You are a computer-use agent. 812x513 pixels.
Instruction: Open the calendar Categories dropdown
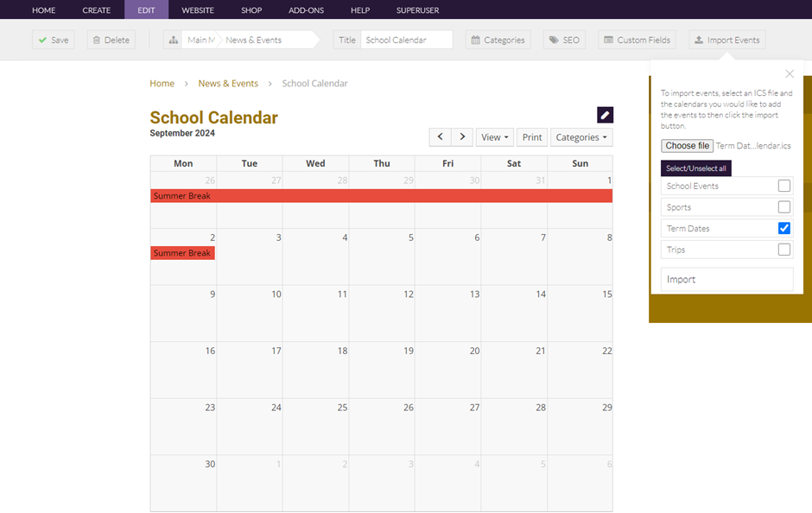click(x=581, y=137)
